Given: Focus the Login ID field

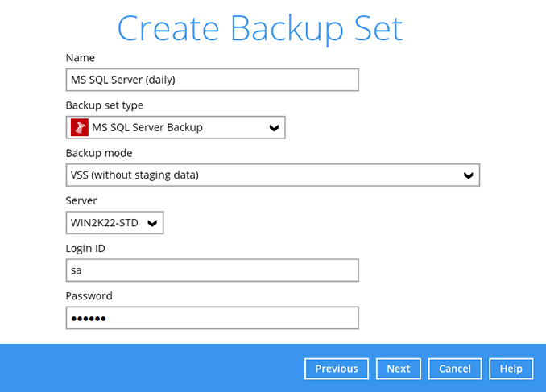Looking at the screenshot, I should (212, 270).
